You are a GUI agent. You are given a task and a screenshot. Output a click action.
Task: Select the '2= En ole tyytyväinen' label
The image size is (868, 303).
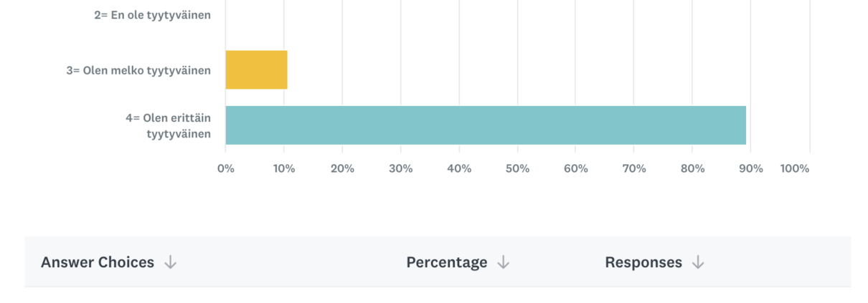(152, 14)
